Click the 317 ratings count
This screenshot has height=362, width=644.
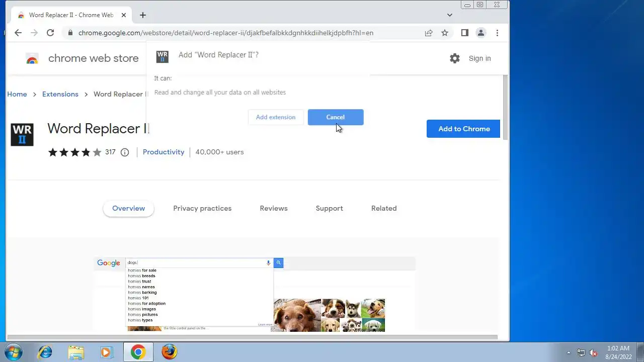click(110, 152)
